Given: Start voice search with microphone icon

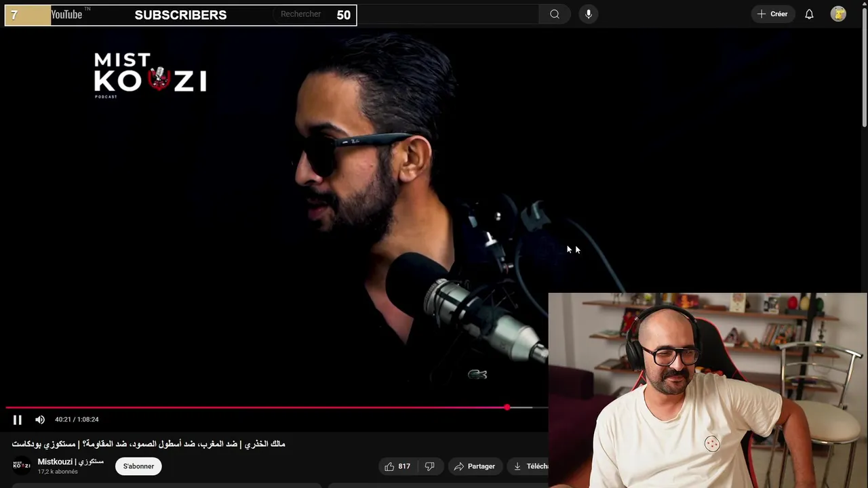Looking at the screenshot, I should [x=589, y=14].
